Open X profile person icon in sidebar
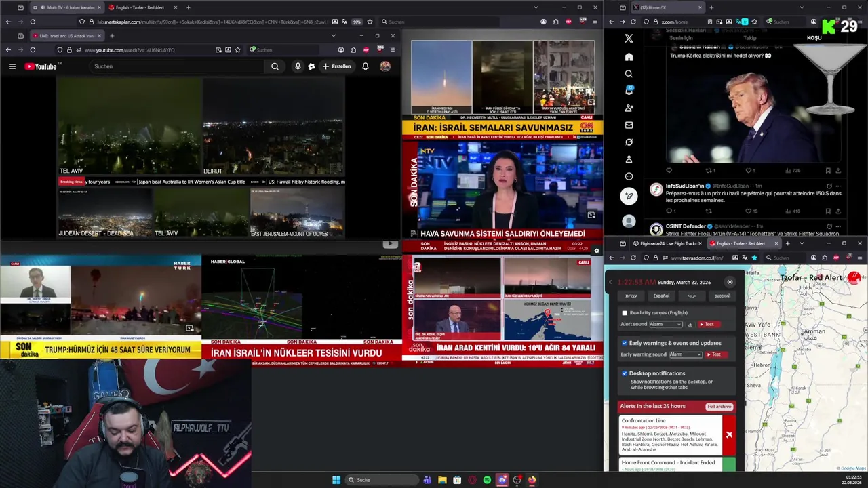 click(x=629, y=159)
